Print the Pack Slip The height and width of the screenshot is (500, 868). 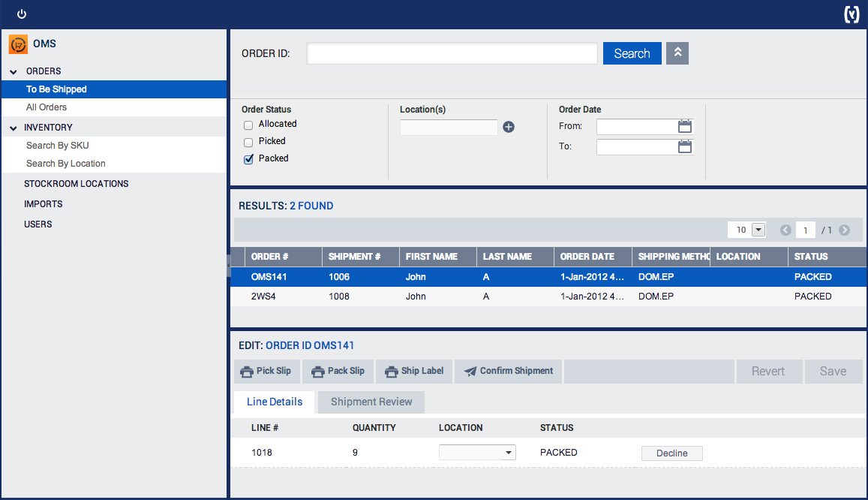coord(338,371)
